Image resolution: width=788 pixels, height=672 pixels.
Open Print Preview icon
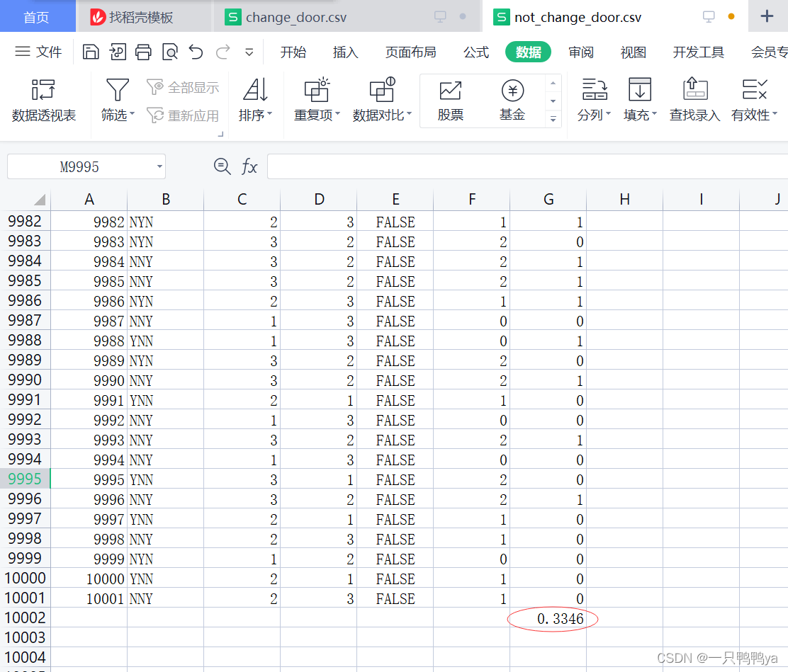pyautogui.click(x=170, y=52)
